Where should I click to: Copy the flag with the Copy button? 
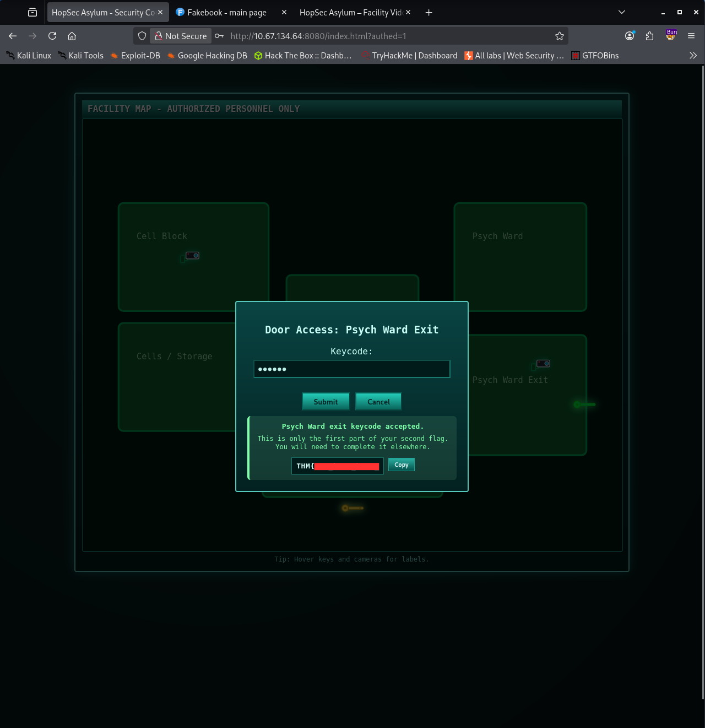click(x=402, y=465)
